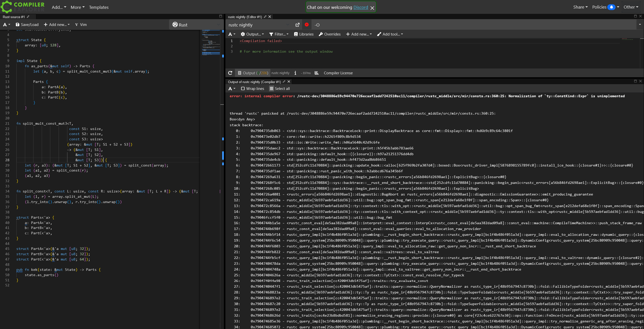Image resolution: width=644 pixels, height=329 pixels.
Task: Click the compiler pane vertical scrollbar
Action: [642, 53]
